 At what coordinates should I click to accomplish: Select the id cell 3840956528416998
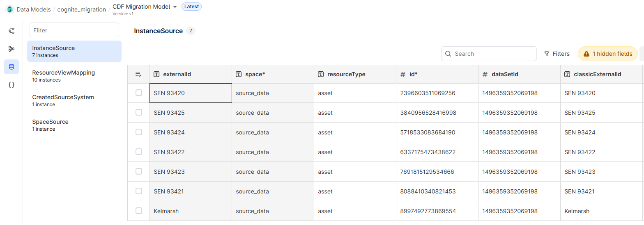pos(437,113)
